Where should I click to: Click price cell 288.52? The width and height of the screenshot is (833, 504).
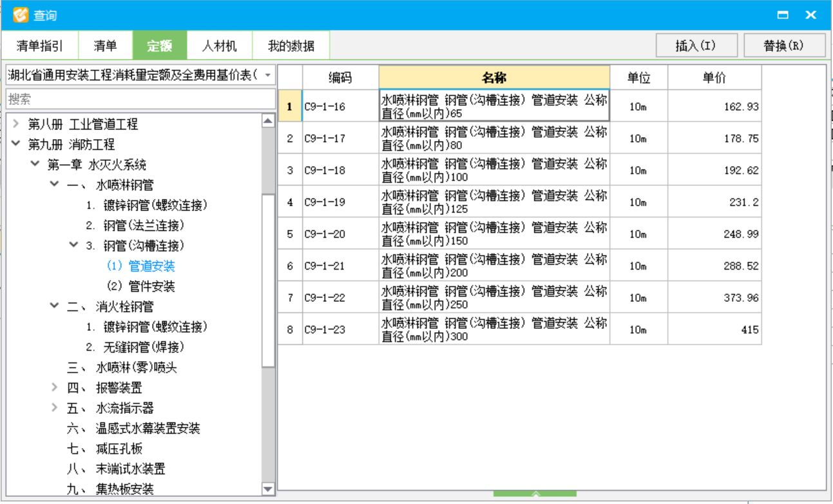coord(714,266)
